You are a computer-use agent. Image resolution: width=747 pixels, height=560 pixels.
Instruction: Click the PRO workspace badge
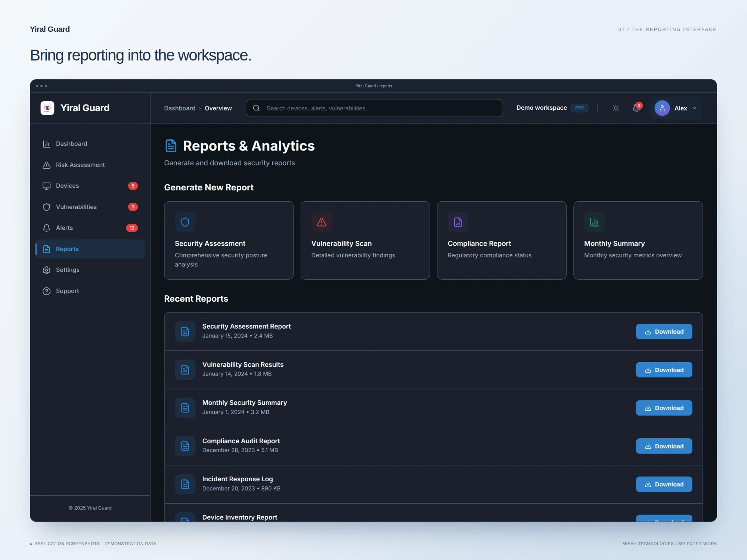[x=580, y=108]
